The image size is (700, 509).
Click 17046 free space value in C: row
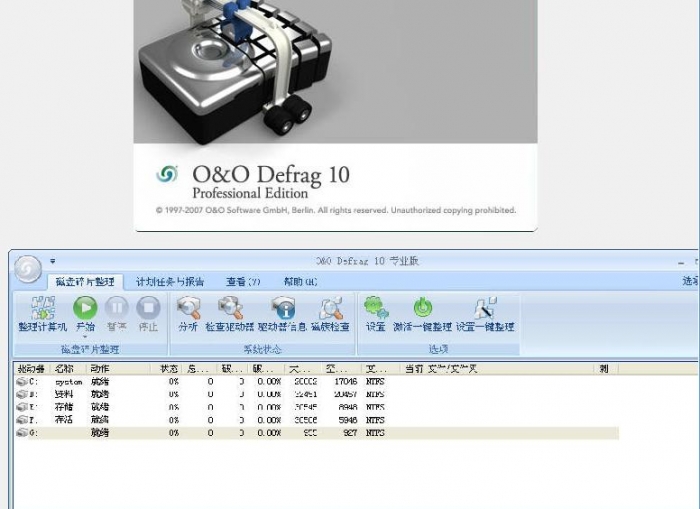click(346, 382)
